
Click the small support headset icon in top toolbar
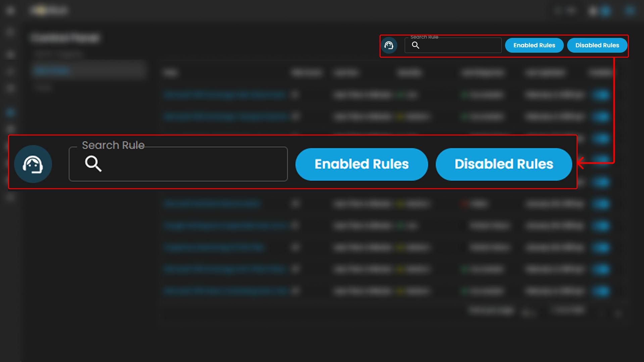pyautogui.click(x=389, y=45)
